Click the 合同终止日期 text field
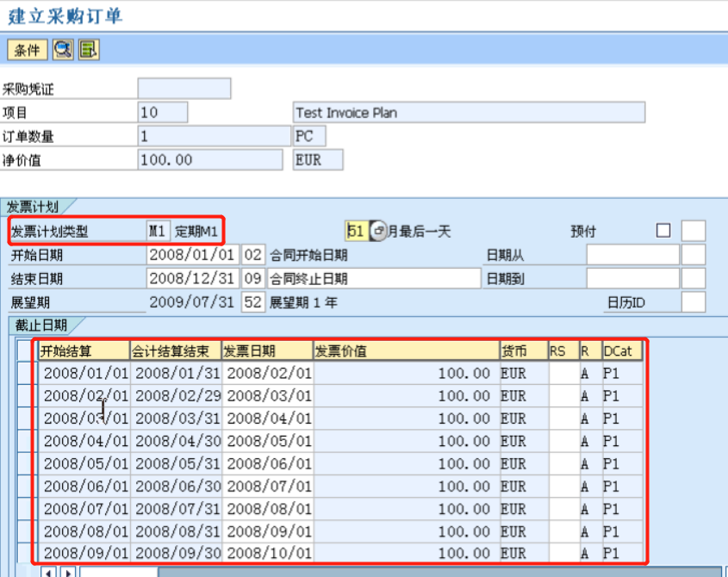Screen dimensions: 728x577 pyautogui.click(x=374, y=278)
